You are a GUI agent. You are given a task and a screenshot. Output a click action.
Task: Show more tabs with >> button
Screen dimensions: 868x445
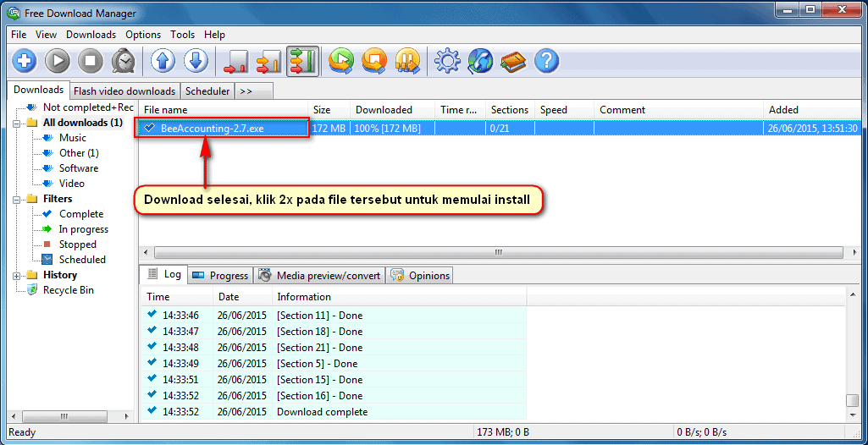[x=253, y=91]
